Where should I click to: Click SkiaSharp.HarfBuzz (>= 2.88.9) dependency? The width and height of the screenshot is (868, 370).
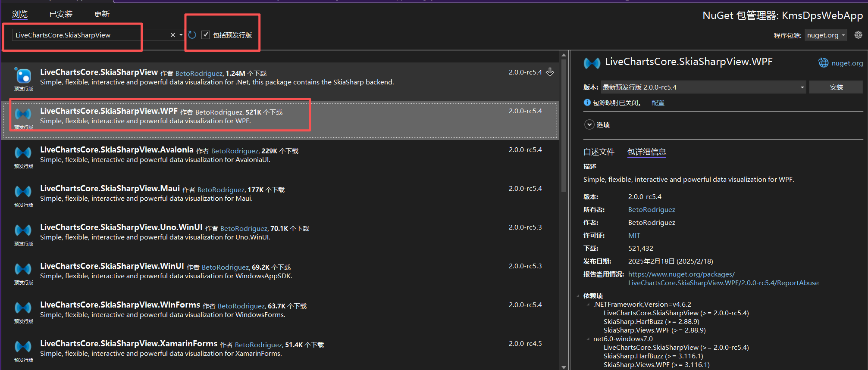[652, 321]
